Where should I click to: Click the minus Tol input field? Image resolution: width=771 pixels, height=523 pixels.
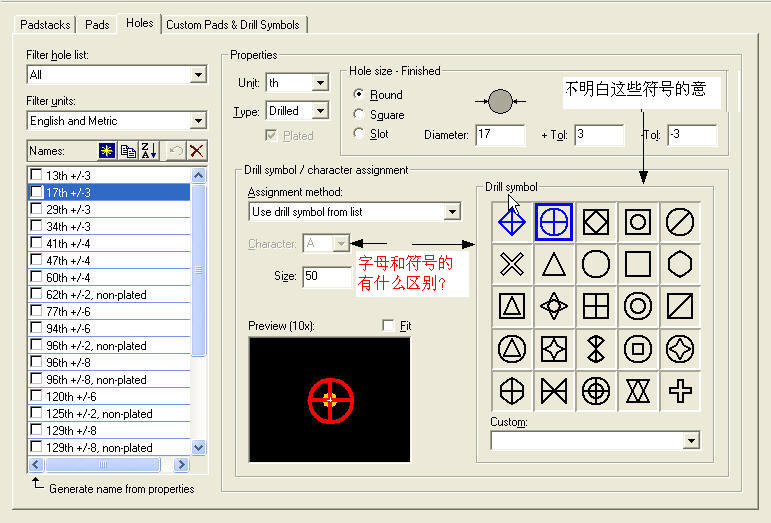[x=692, y=135]
